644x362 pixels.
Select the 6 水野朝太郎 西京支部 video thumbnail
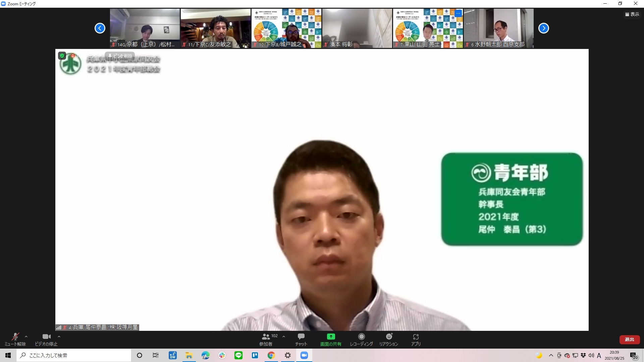[x=499, y=28]
